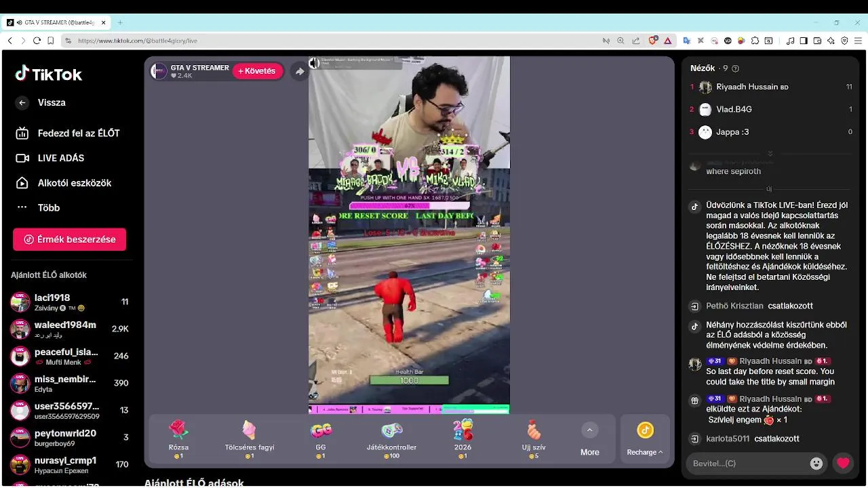Screen dimensions: 868x488
Task: Click Pethő Krisztian in chat
Action: tap(734, 306)
